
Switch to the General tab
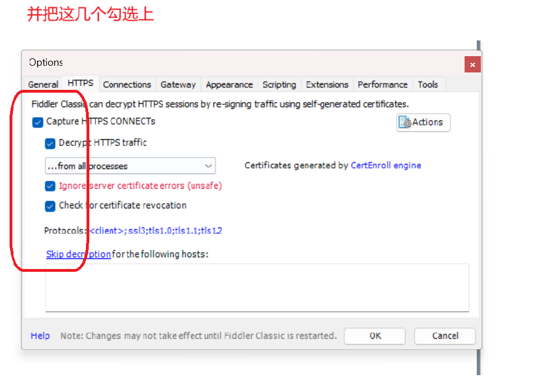(43, 85)
